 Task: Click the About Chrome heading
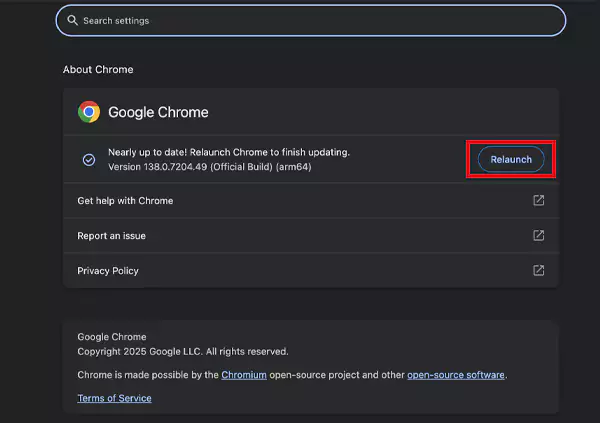tap(98, 69)
